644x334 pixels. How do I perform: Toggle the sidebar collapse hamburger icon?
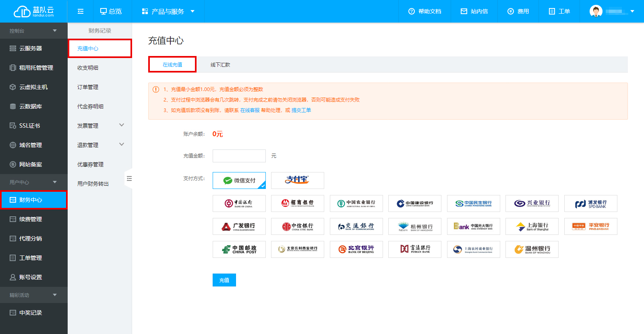(x=81, y=11)
